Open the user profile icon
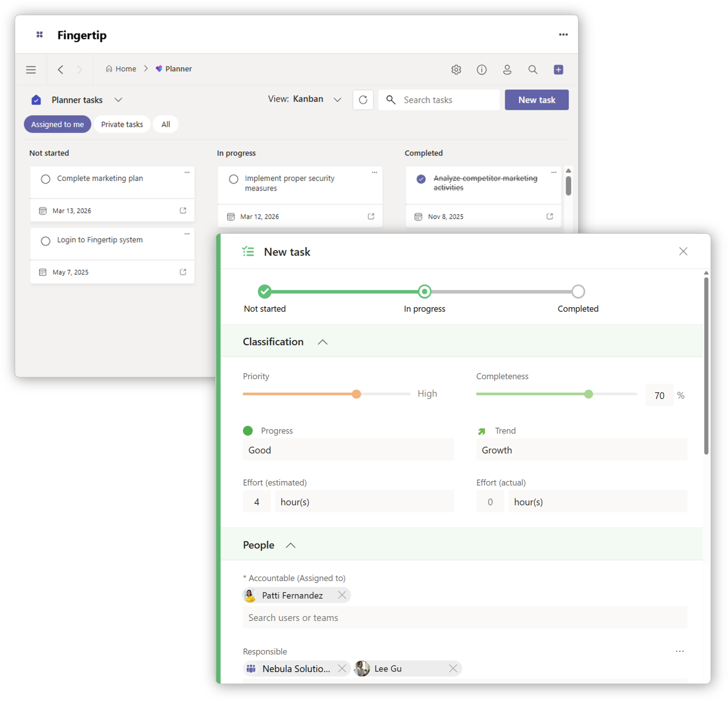The image size is (728, 701). [507, 69]
